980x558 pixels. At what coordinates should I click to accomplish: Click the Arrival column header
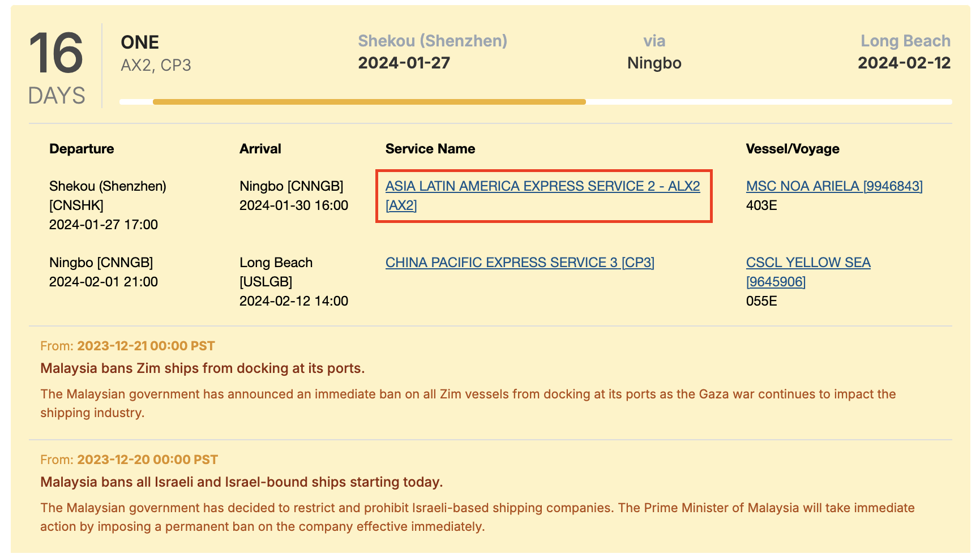point(260,149)
